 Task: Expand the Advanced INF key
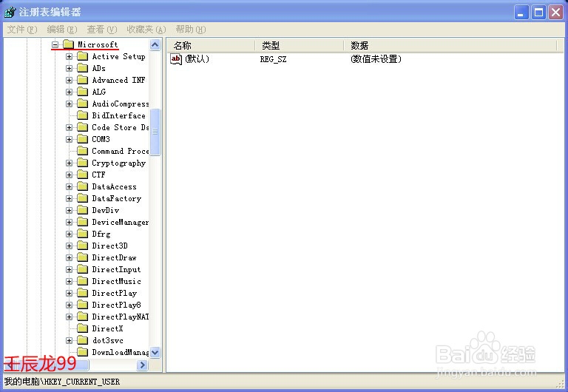click(70, 80)
